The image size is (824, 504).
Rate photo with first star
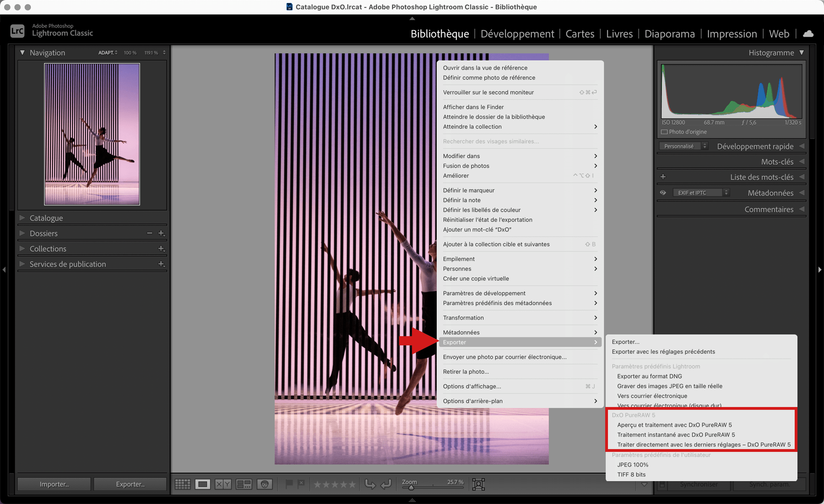(x=317, y=484)
